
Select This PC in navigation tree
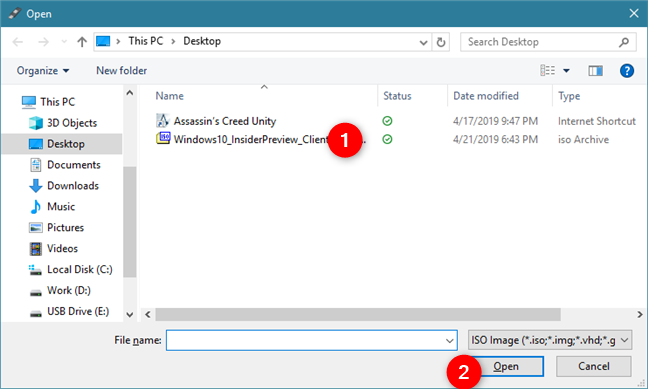click(x=48, y=102)
